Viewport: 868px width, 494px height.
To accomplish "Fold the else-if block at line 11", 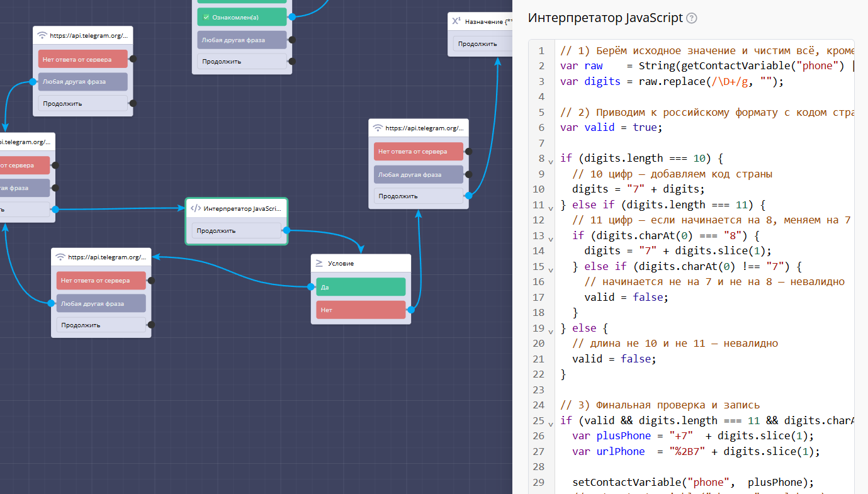I will tap(551, 208).
